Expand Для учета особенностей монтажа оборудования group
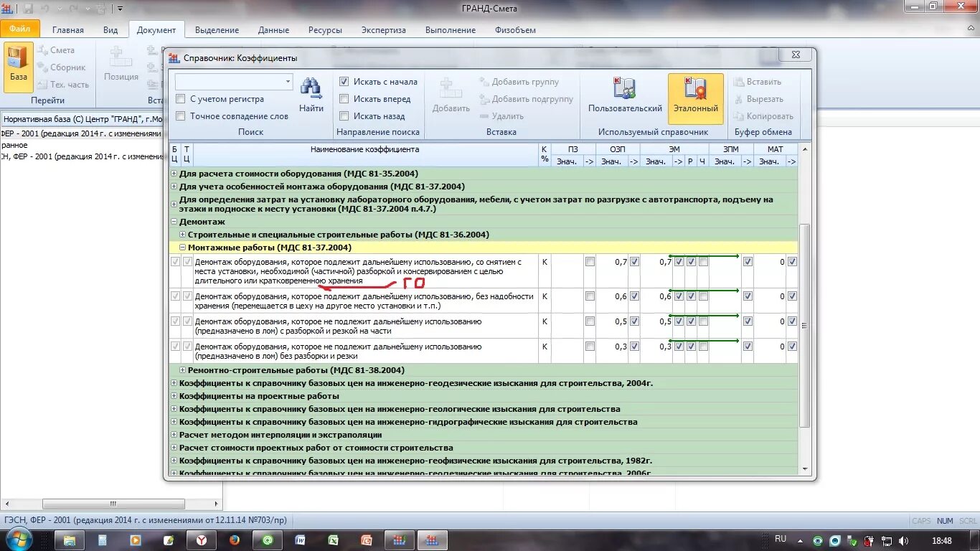This screenshot has width=980, height=551. click(174, 187)
